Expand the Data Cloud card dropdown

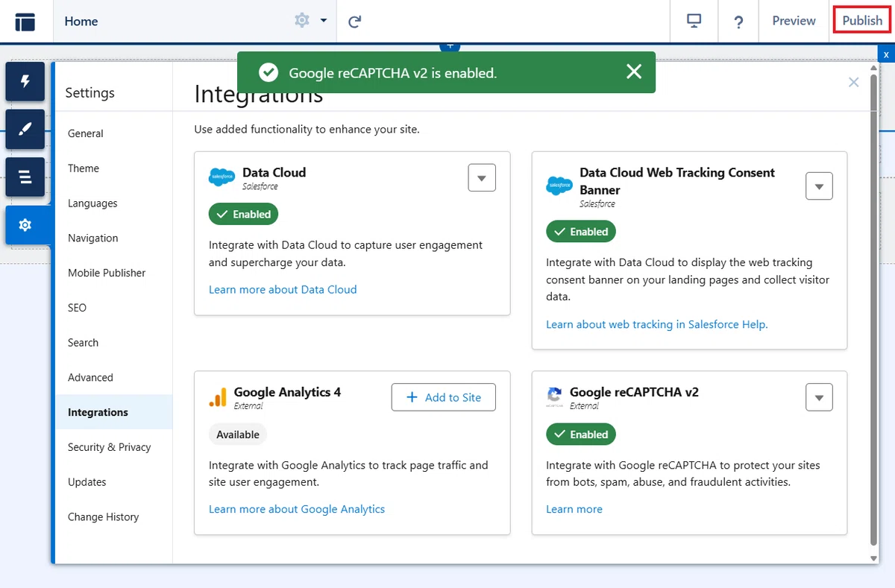pos(482,178)
